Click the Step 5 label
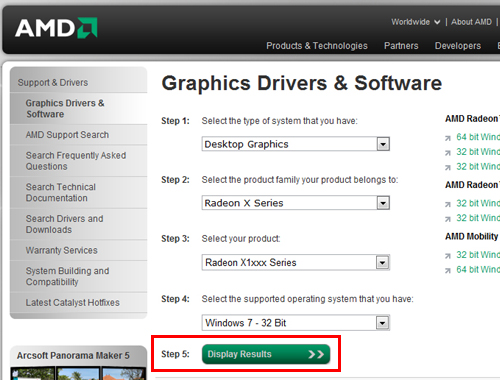Screen dimensions: 500x380 point(175,354)
